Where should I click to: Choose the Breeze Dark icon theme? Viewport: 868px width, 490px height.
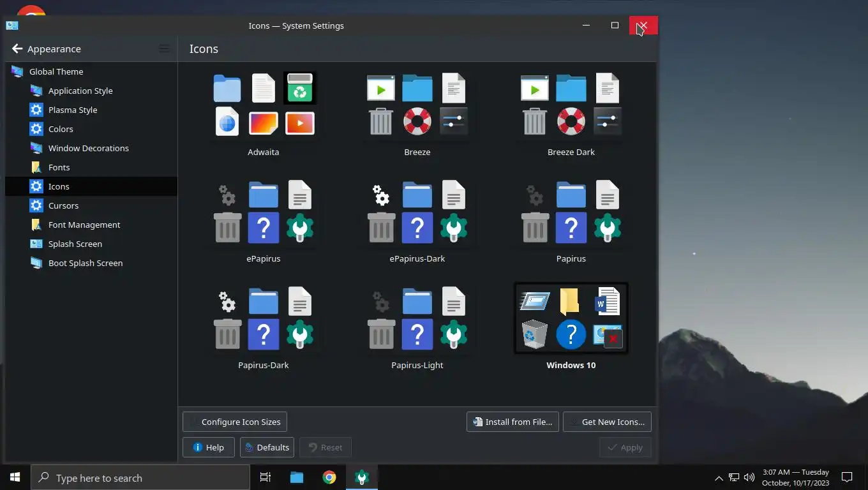click(x=571, y=114)
